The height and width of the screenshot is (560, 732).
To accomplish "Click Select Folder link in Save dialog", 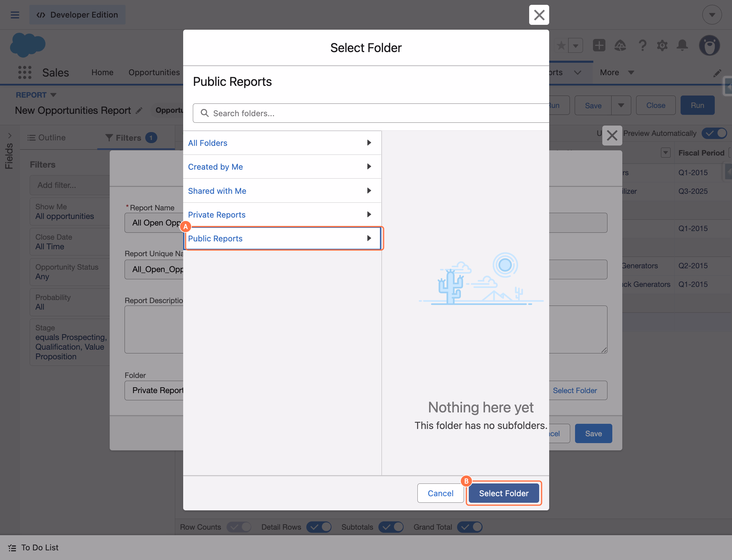I will click(x=575, y=390).
